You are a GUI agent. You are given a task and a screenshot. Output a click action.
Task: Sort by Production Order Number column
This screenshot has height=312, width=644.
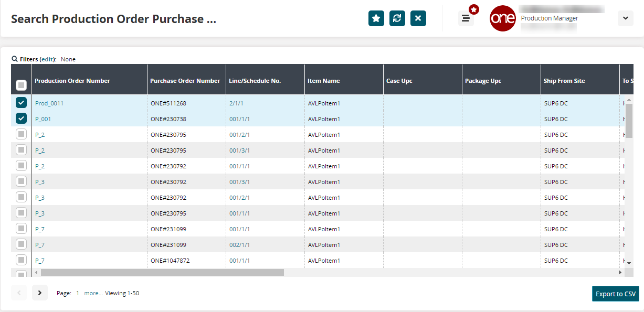(x=72, y=81)
